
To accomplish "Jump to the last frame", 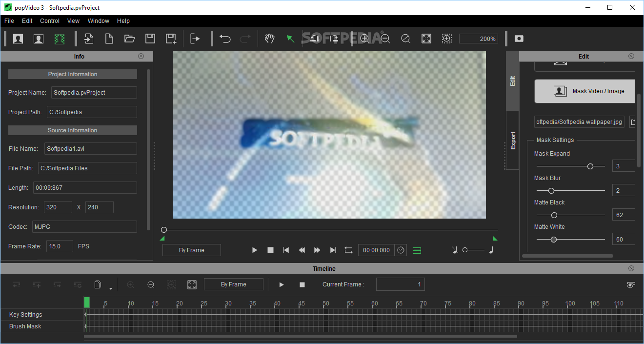I will 333,250.
